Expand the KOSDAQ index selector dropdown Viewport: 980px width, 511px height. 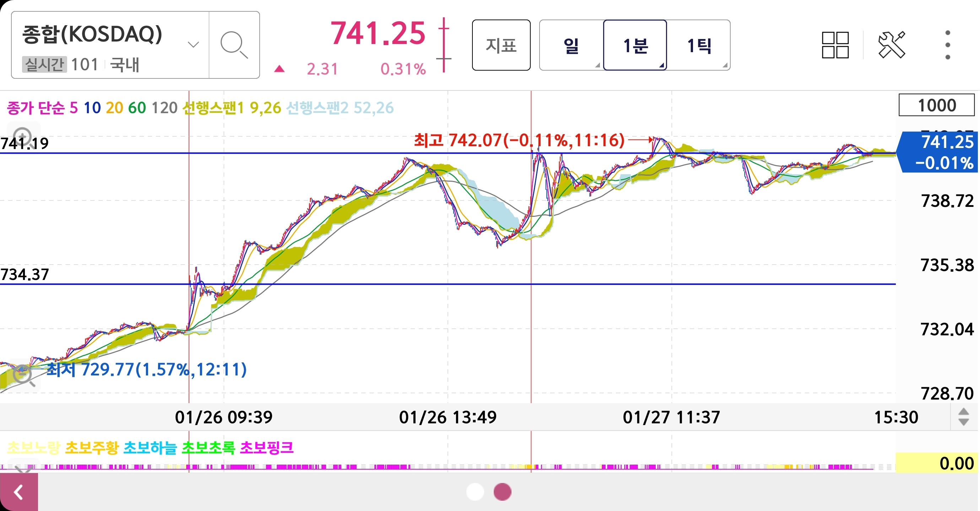pyautogui.click(x=193, y=45)
